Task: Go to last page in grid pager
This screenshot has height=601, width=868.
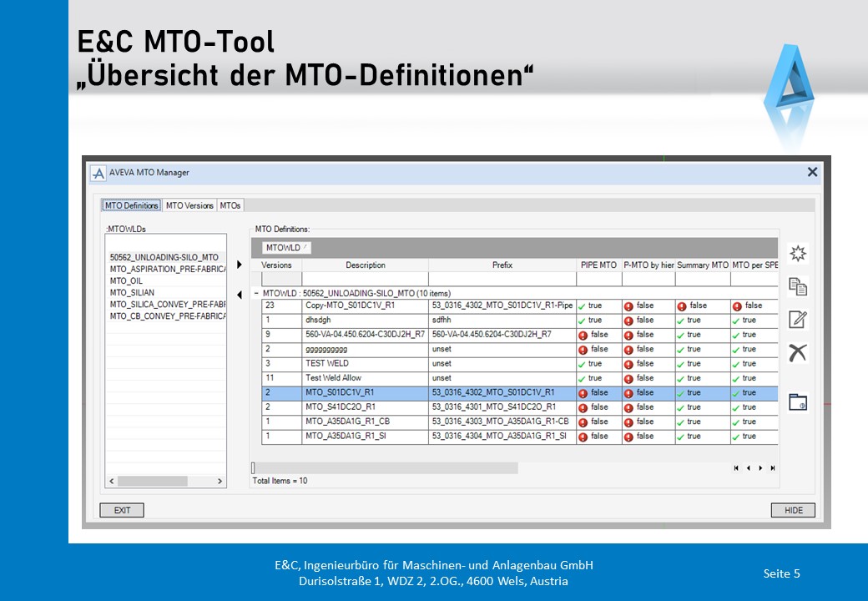Action: 773,468
